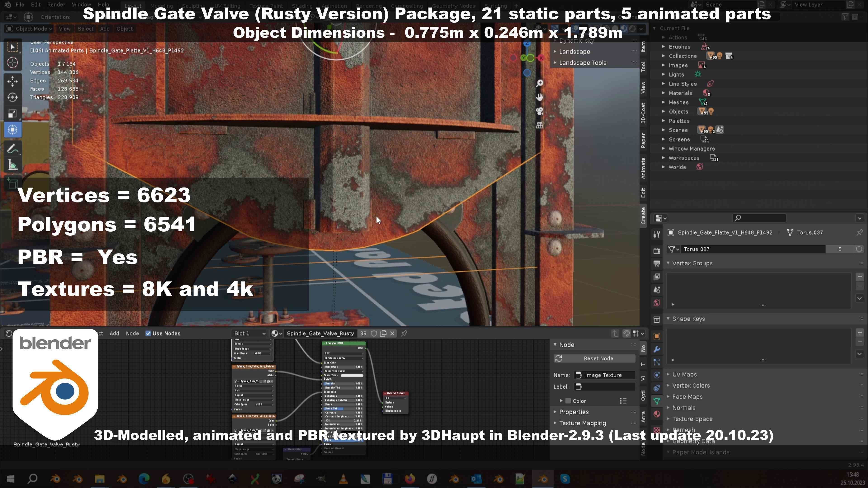Open the World properties tab
Viewport: 868px width, 488px height.
[656, 303]
